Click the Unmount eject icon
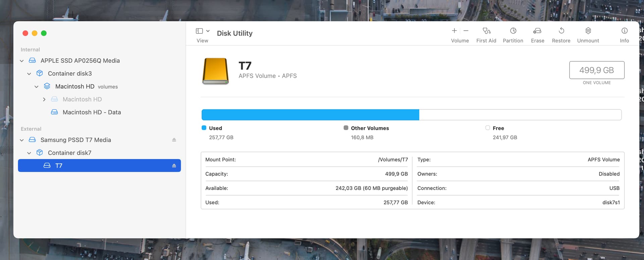644x260 pixels. click(x=588, y=31)
